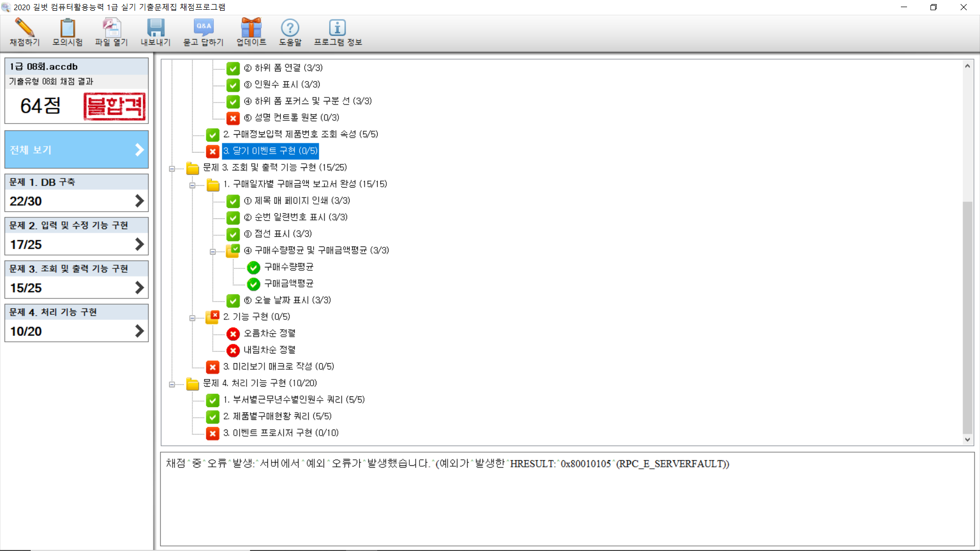Click the tree view scrollbar up arrow
This screenshot has width=980, height=551.
pyautogui.click(x=967, y=66)
